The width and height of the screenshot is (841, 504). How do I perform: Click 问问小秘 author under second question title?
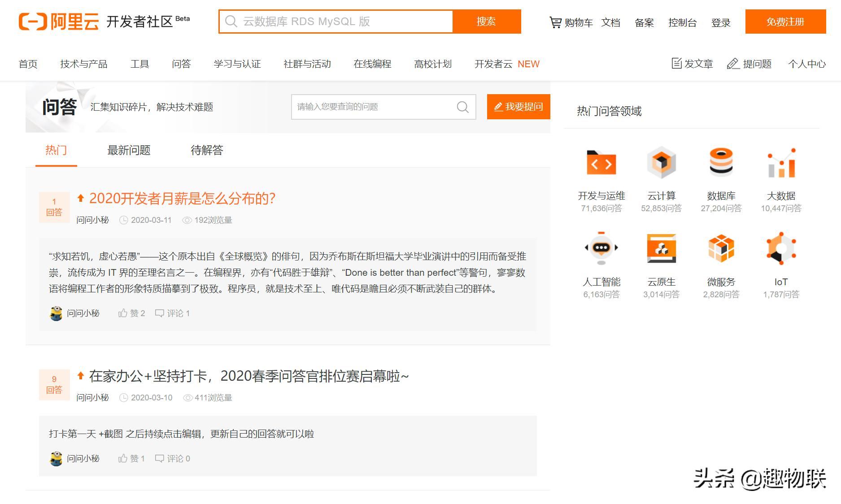[93, 397]
